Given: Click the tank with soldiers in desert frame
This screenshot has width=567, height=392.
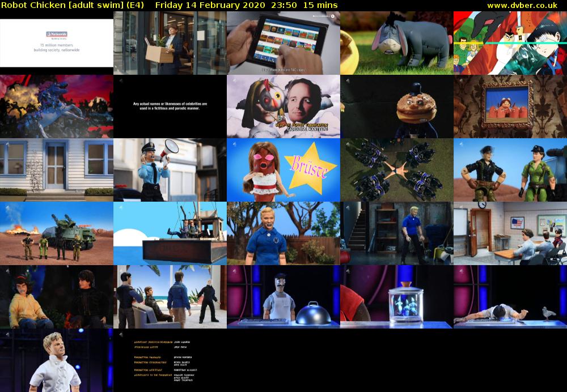Looking at the screenshot, I should 57,233.
